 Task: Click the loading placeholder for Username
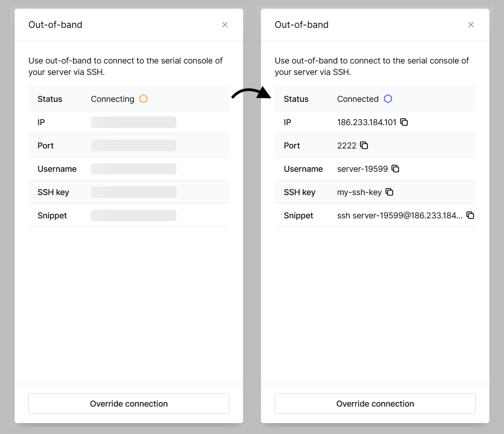pos(133,169)
